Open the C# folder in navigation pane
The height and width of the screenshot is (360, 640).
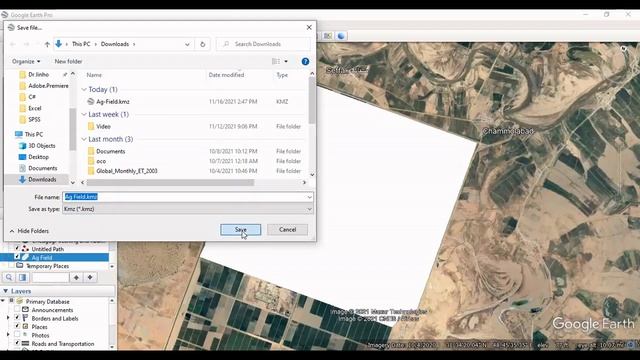28,97
